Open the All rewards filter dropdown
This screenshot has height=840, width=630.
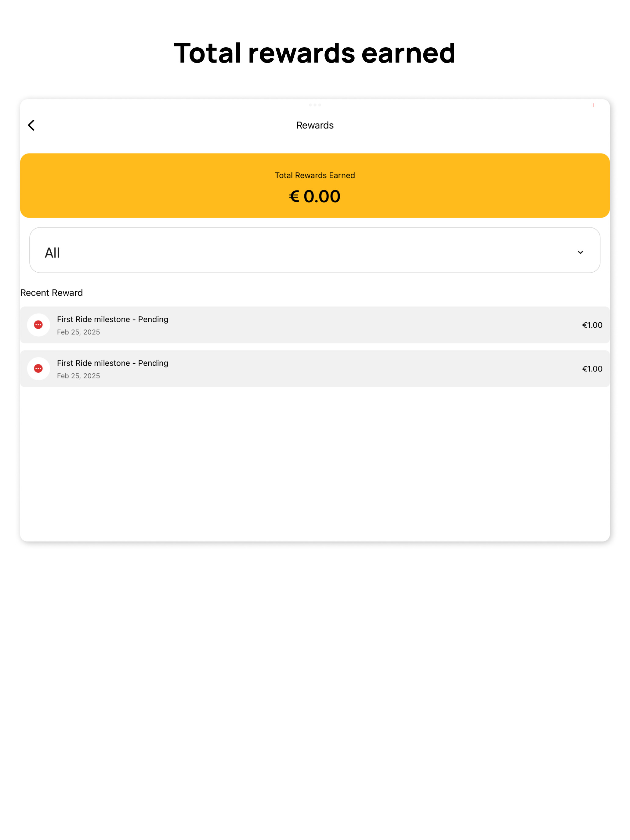click(315, 250)
